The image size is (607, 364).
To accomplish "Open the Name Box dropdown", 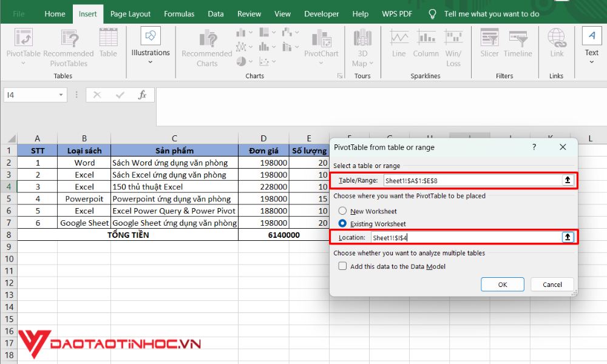I will tap(60, 95).
